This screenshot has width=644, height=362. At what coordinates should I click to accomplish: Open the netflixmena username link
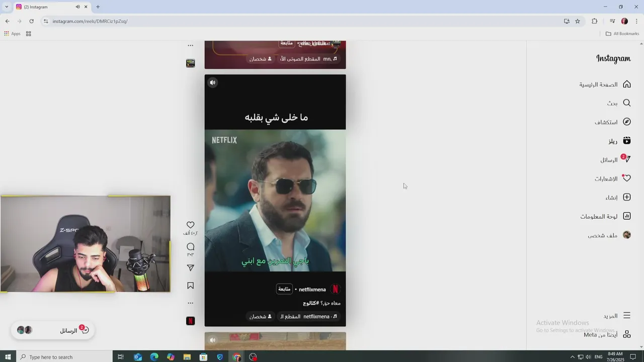click(312, 290)
